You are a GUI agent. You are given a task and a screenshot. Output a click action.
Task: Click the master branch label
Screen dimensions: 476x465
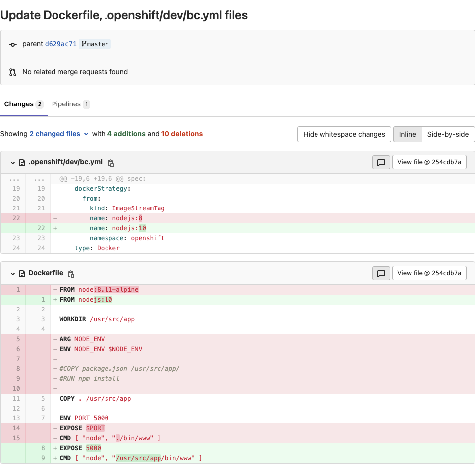pyautogui.click(x=95, y=44)
